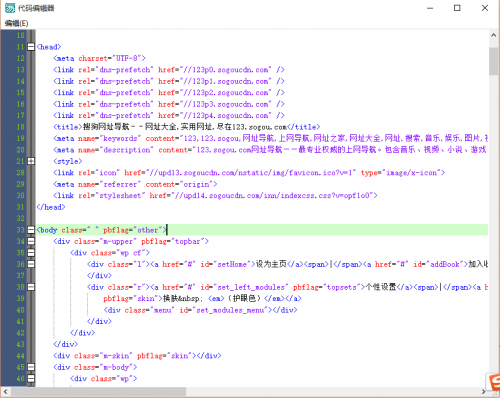This screenshot has height=398, width=500.
Task: Click the horizontal scrollbar left arrow
Action: pos(5,391)
